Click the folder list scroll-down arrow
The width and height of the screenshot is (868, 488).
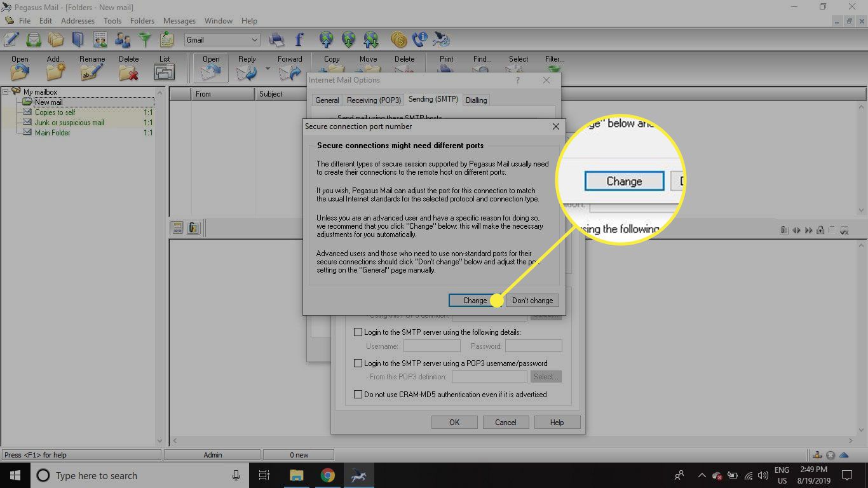[160, 440]
